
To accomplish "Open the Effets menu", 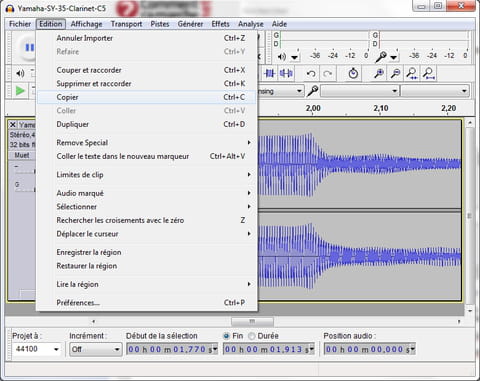I will click(x=220, y=24).
